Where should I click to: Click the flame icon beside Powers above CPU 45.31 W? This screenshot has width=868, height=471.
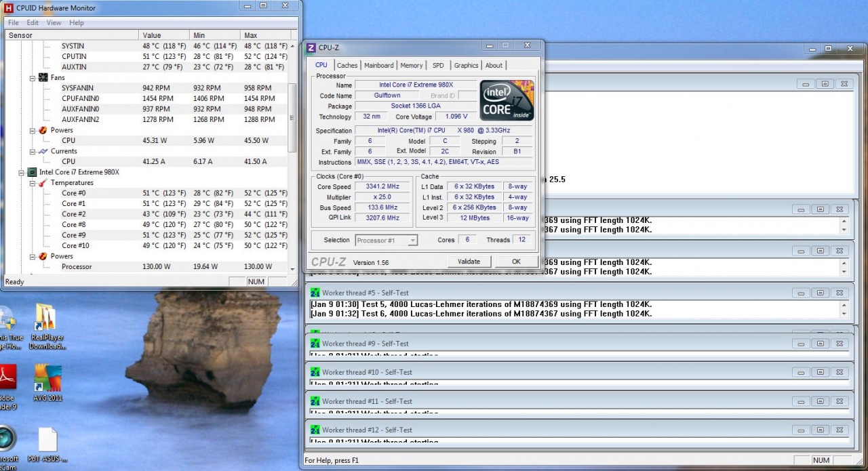(43, 130)
